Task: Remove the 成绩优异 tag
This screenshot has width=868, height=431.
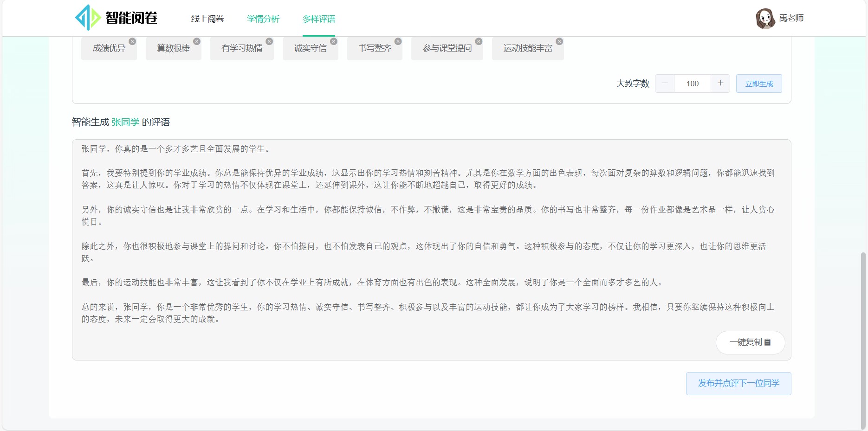Action: [133, 41]
